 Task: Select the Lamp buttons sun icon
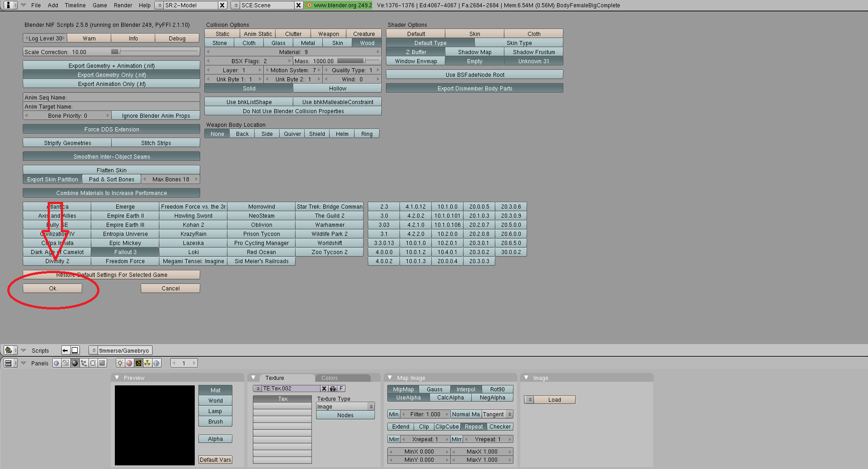(x=120, y=363)
